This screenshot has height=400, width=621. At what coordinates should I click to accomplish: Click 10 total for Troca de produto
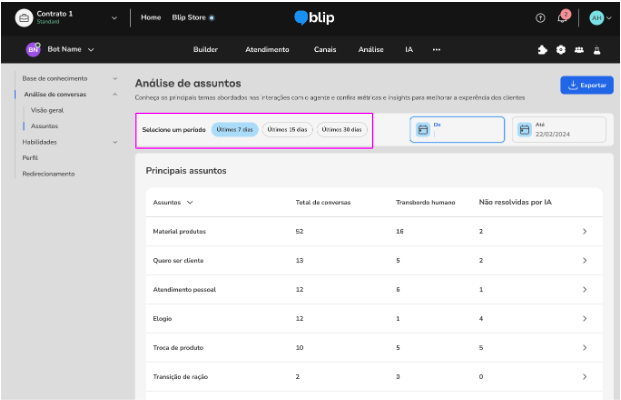tap(299, 348)
